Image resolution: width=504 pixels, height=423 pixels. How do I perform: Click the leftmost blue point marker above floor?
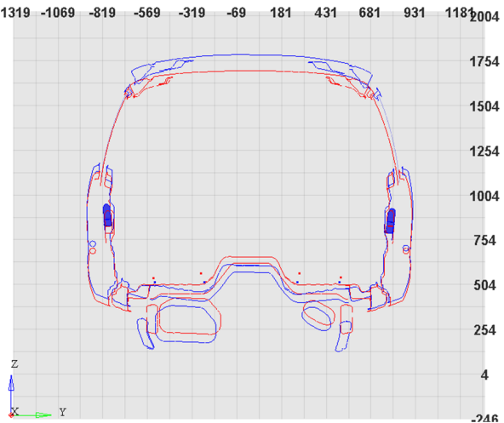(x=155, y=283)
